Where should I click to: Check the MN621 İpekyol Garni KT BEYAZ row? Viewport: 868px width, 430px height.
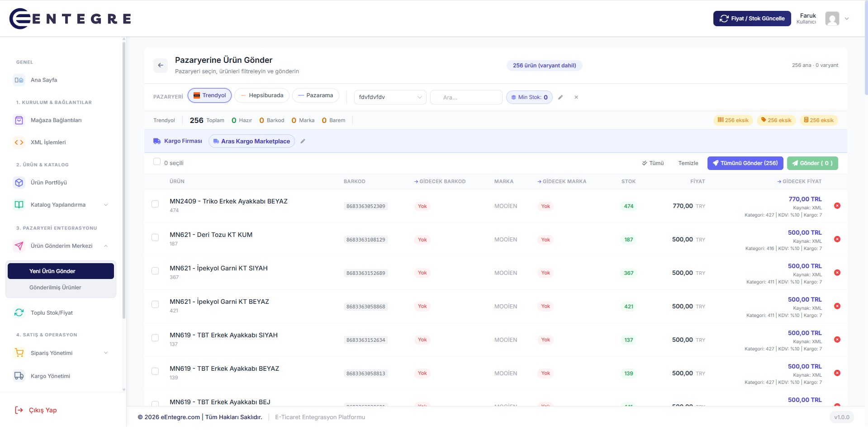coord(155,304)
